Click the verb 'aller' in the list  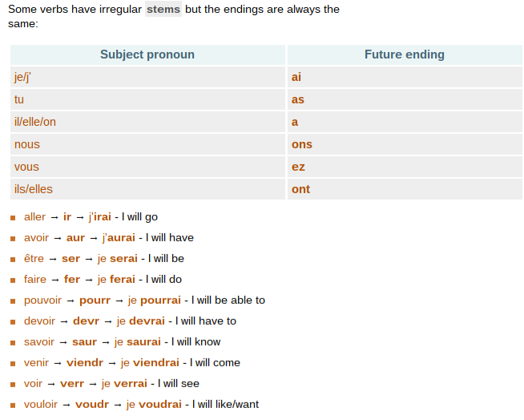coord(34,217)
